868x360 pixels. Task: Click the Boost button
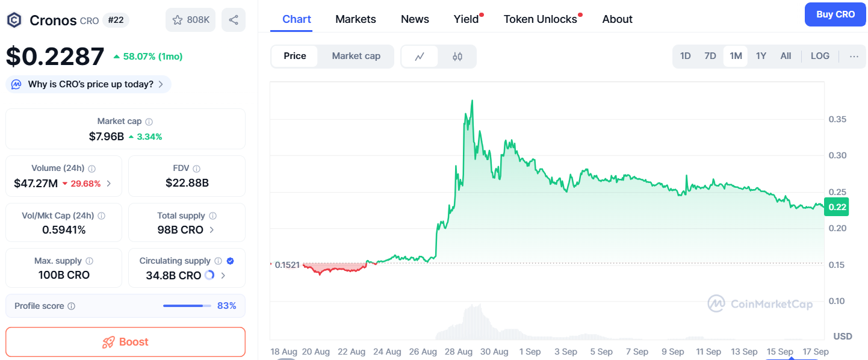coord(125,342)
